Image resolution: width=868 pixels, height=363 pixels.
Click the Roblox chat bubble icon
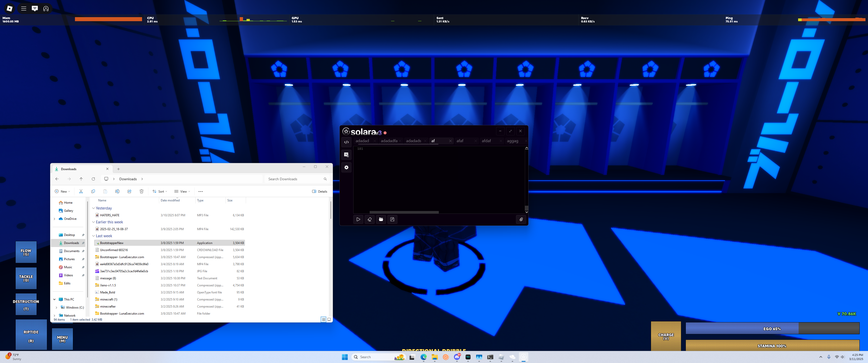[35, 8]
